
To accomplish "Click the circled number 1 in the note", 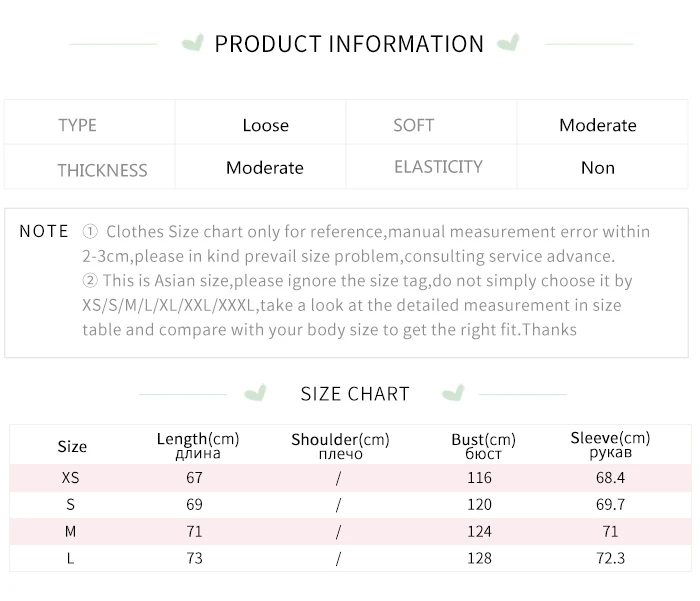I will point(90,232).
